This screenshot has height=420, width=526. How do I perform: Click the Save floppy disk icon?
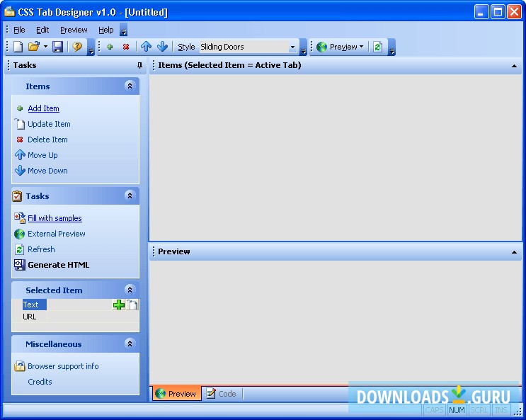(58, 47)
